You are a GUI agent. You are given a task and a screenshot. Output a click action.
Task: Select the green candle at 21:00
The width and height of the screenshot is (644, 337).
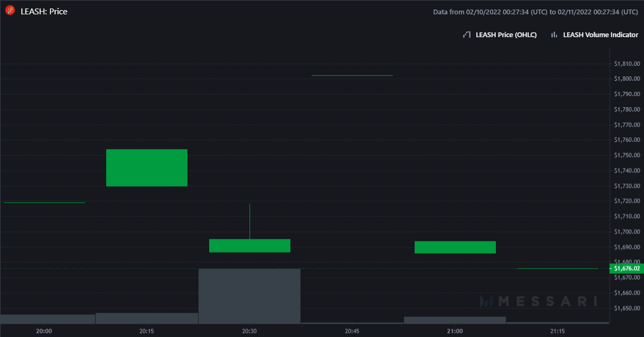tap(455, 247)
